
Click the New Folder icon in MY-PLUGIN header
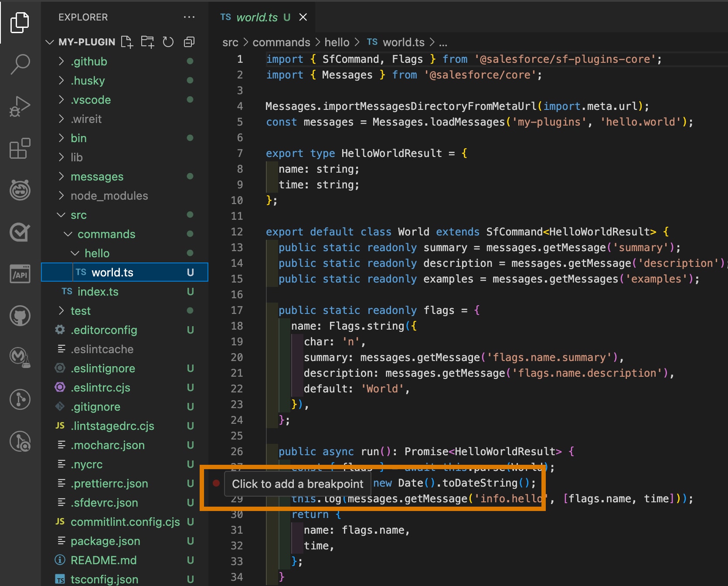tap(147, 42)
